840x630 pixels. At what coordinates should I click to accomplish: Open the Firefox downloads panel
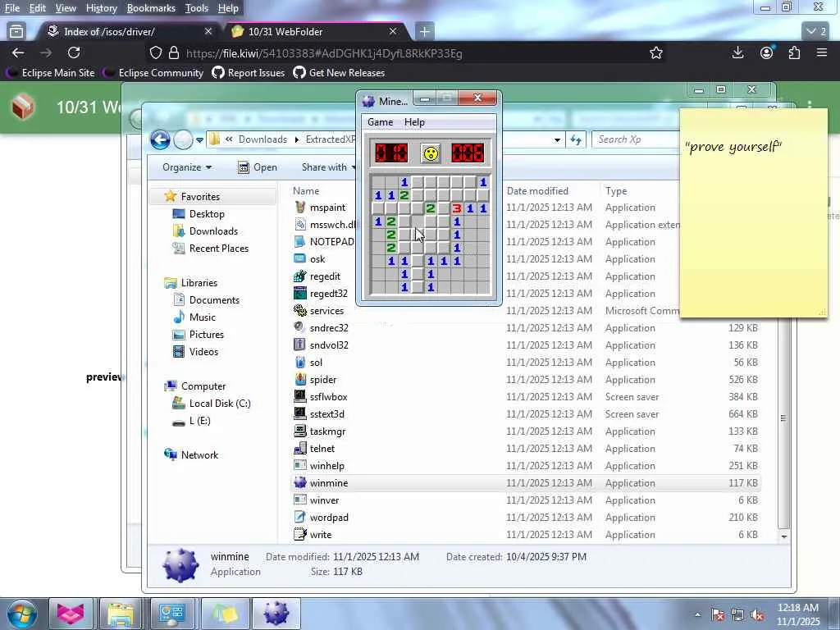[x=737, y=52]
